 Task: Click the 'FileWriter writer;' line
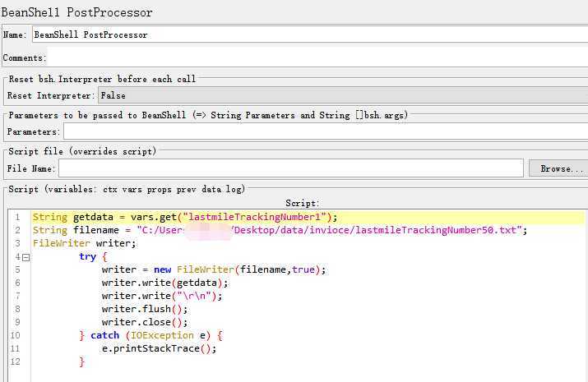(x=84, y=243)
